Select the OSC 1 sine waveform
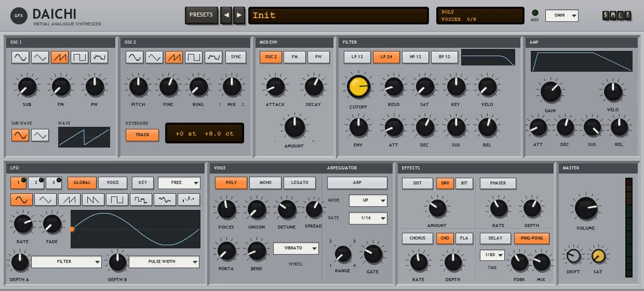Viewport: 644px width, 291px height. click(x=20, y=57)
